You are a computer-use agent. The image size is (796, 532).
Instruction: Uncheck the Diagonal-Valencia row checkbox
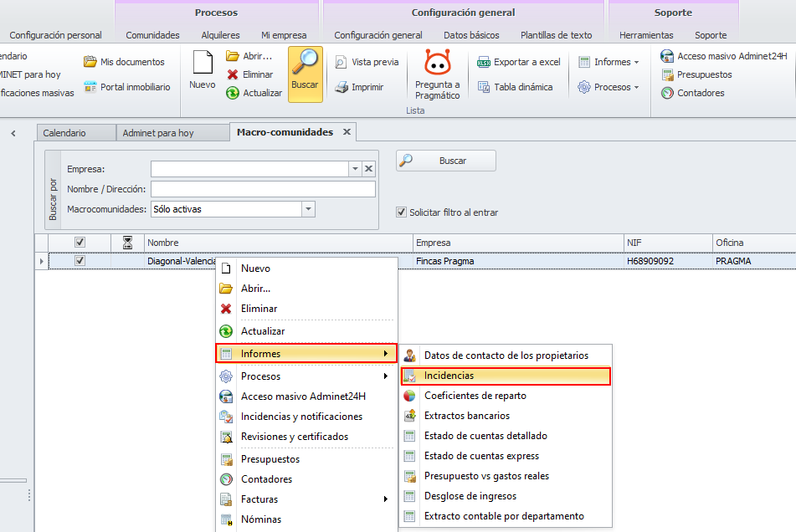point(80,261)
